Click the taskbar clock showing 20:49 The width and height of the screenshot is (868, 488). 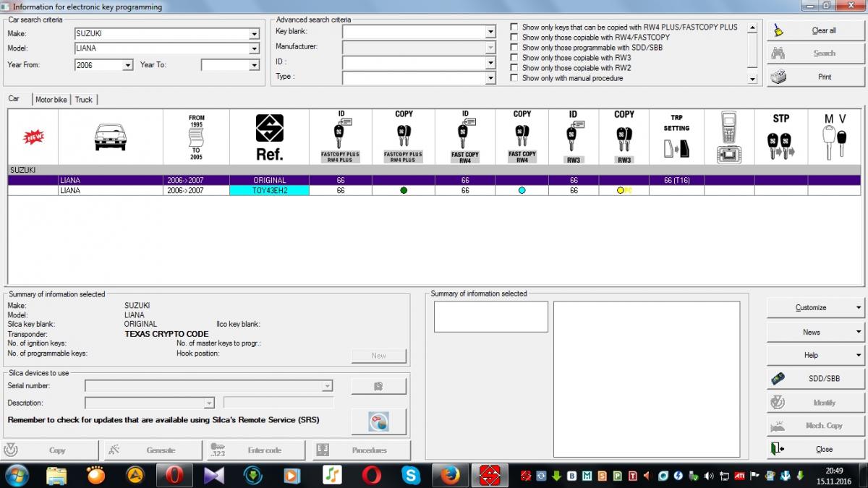[835, 470]
